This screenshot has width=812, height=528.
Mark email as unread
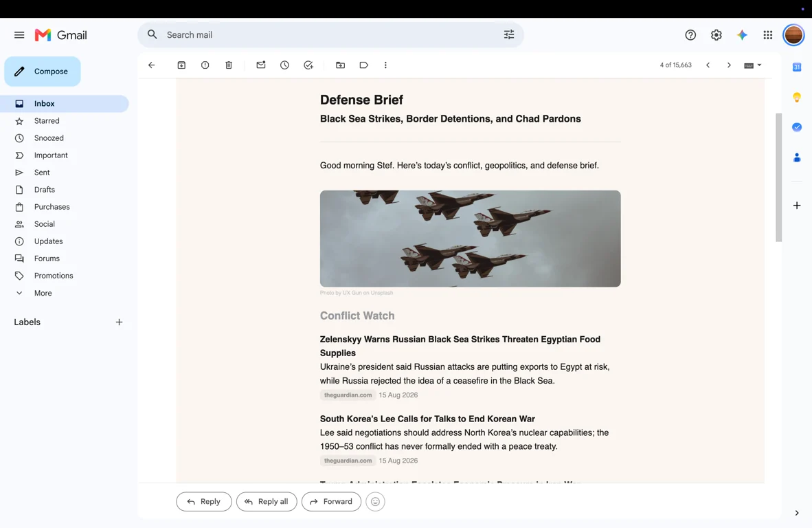[x=261, y=65]
